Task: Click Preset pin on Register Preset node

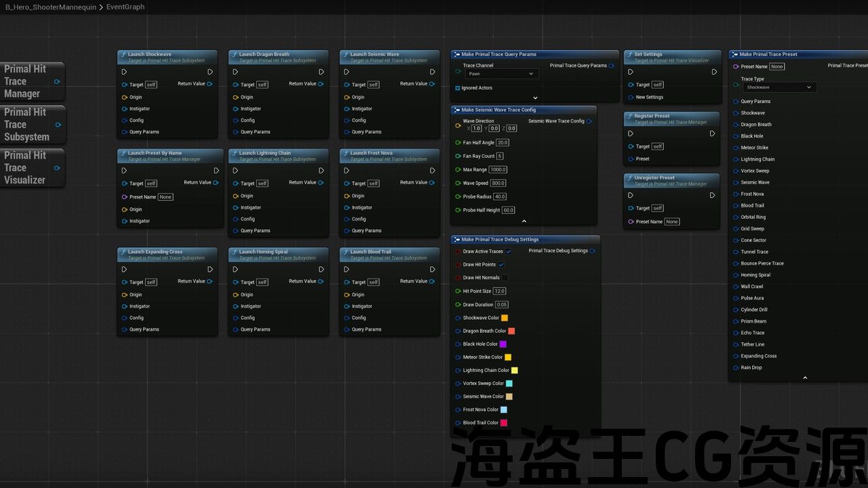Action: (631, 159)
